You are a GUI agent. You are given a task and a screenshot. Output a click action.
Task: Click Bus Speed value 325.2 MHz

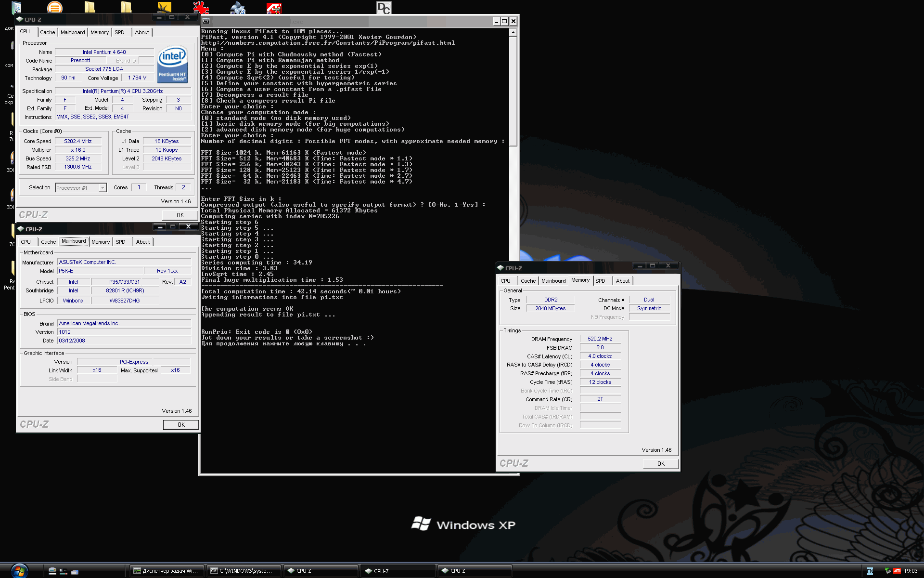point(78,158)
